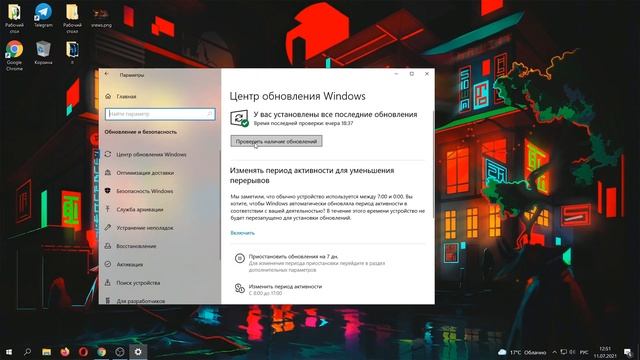
Task: Click the shield icon for Безопасность Windows
Action: (x=108, y=191)
